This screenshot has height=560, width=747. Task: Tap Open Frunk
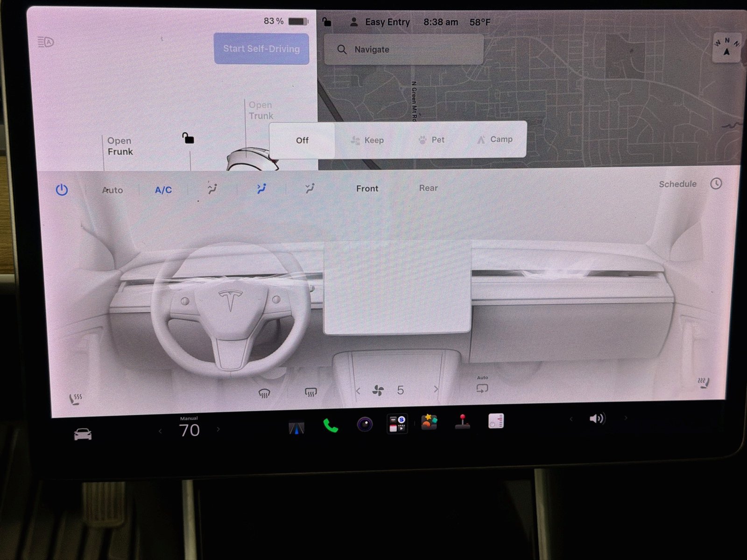click(x=120, y=146)
